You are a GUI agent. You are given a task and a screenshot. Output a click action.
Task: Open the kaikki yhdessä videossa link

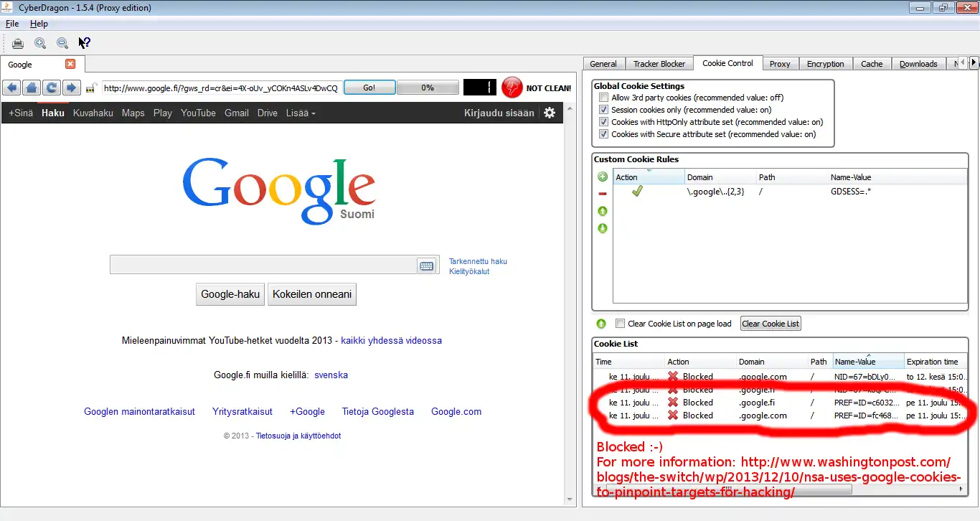pyautogui.click(x=392, y=340)
